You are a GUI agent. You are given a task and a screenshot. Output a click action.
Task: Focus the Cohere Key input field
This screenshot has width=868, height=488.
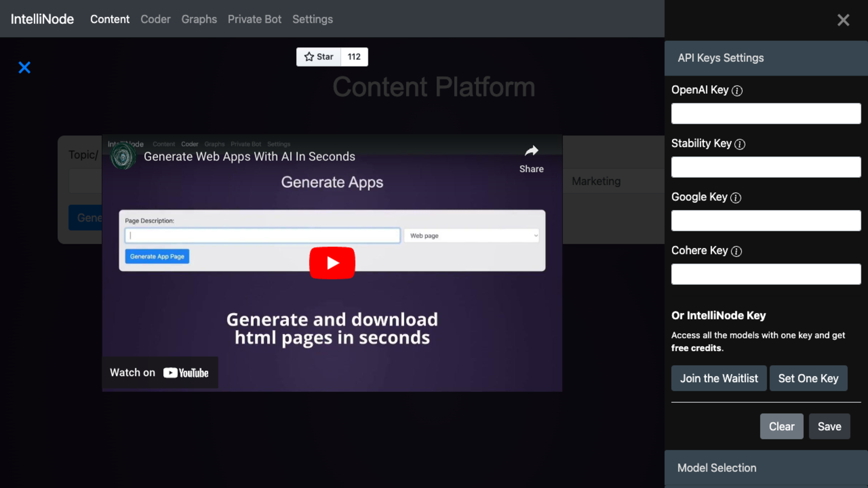point(766,274)
